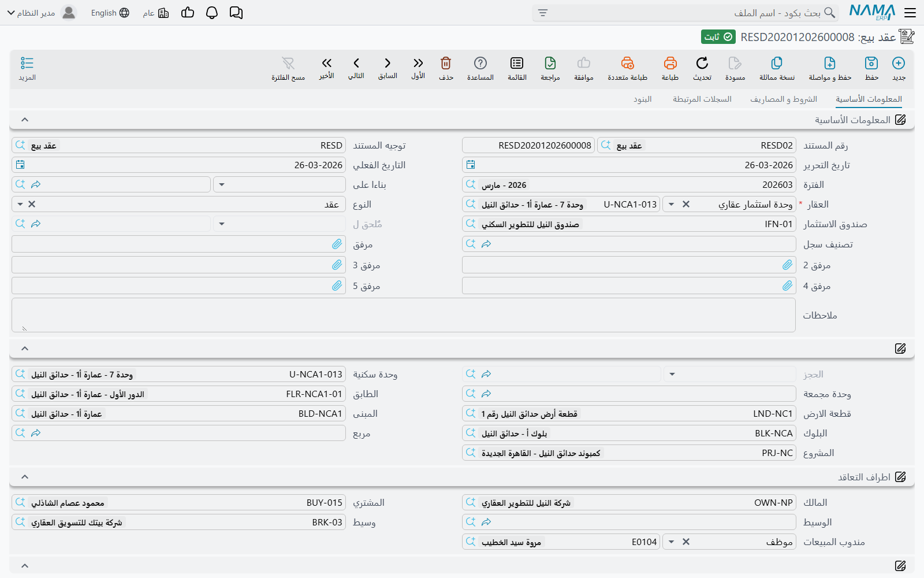Click paperclip of مرفق attachment field

337,244
